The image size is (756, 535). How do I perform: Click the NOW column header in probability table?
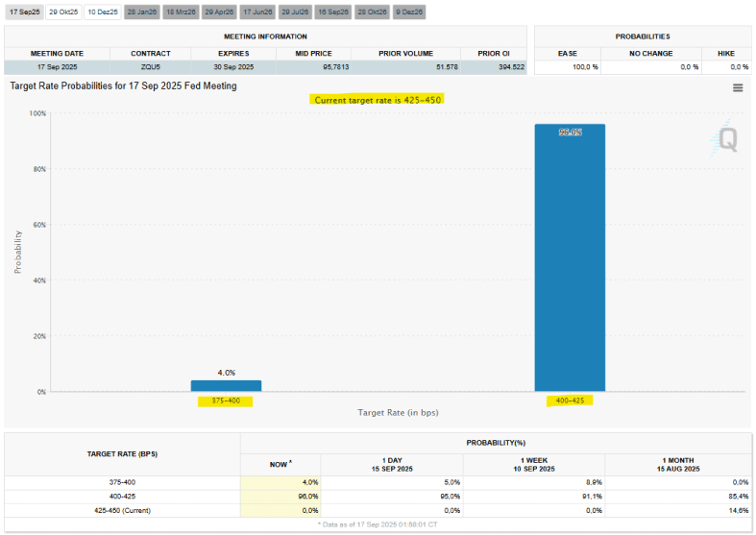280,464
